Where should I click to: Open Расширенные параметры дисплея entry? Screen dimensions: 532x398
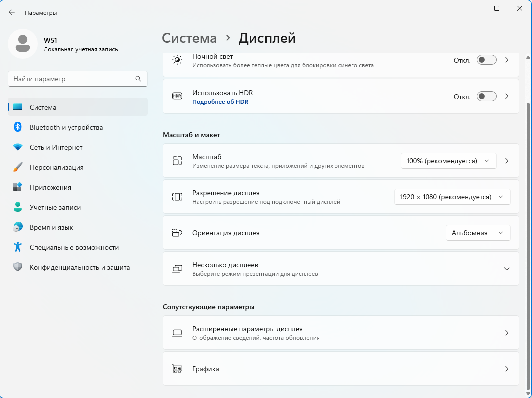click(x=341, y=333)
